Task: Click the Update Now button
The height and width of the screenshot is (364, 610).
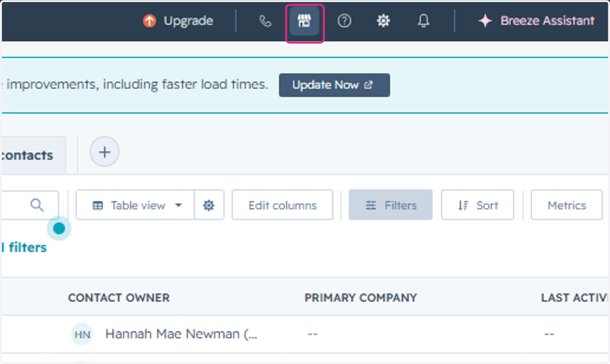Action: coord(334,85)
